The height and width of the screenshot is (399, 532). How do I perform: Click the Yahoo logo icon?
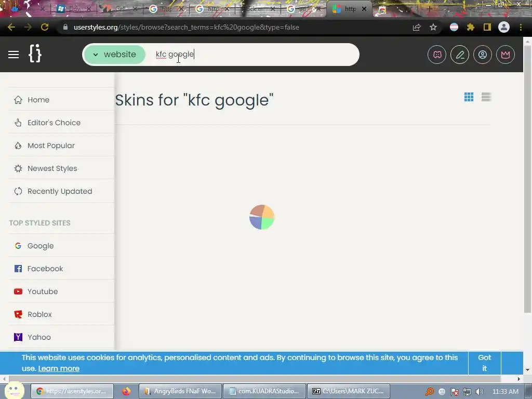[18, 337]
